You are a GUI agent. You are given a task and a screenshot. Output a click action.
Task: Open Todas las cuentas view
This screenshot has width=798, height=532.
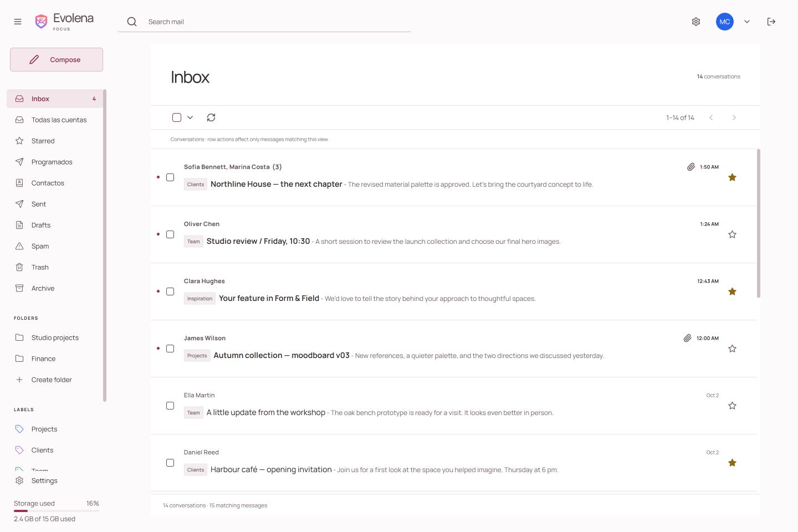click(55, 120)
